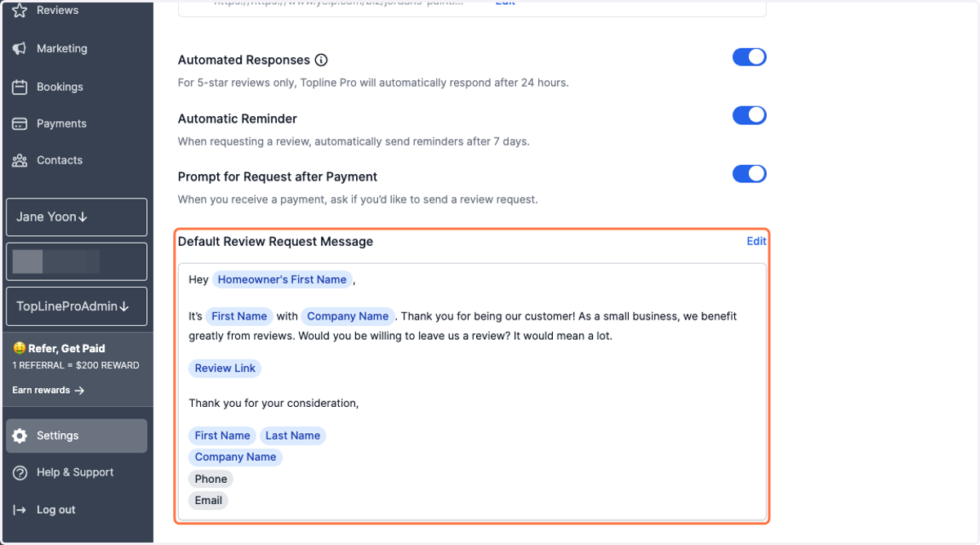The image size is (980, 545).
Task: Click the Reviews star icon in the sidebar
Action: point(20,11)
